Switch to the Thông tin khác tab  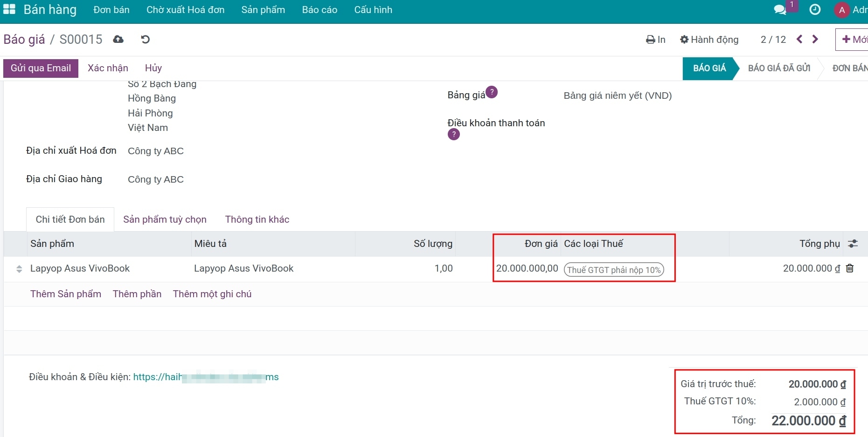257,219
